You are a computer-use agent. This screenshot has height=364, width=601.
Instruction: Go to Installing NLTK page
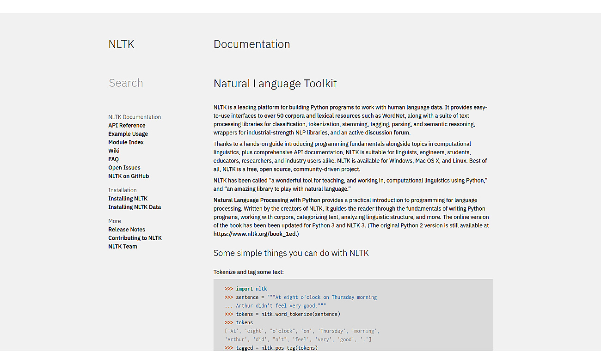pyautogui.click(x=128, y=199)
